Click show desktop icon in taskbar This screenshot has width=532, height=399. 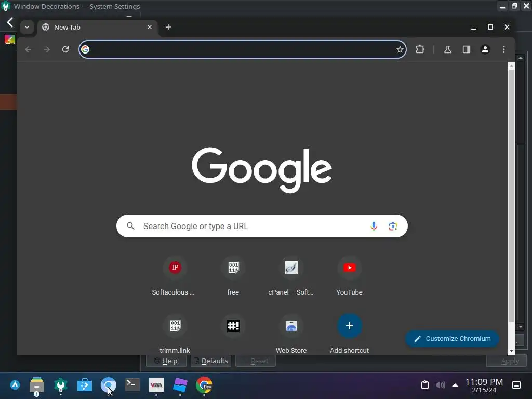tap(516, 385)
